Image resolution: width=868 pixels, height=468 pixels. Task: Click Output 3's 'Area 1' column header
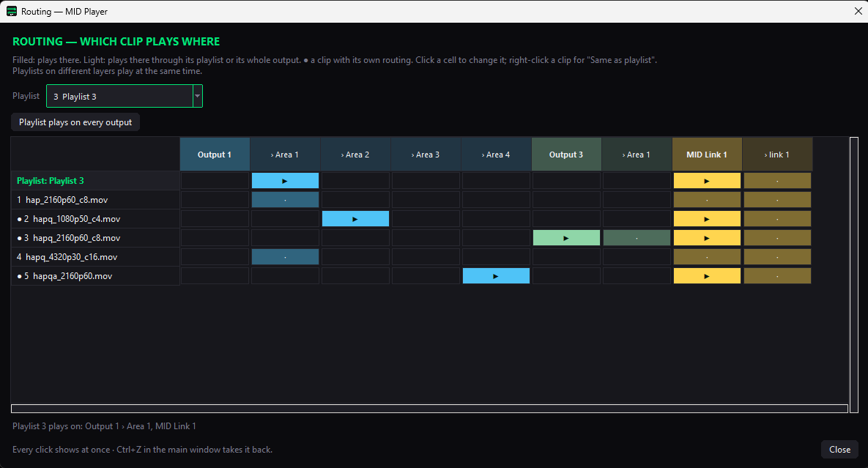(x=637, y=155)
